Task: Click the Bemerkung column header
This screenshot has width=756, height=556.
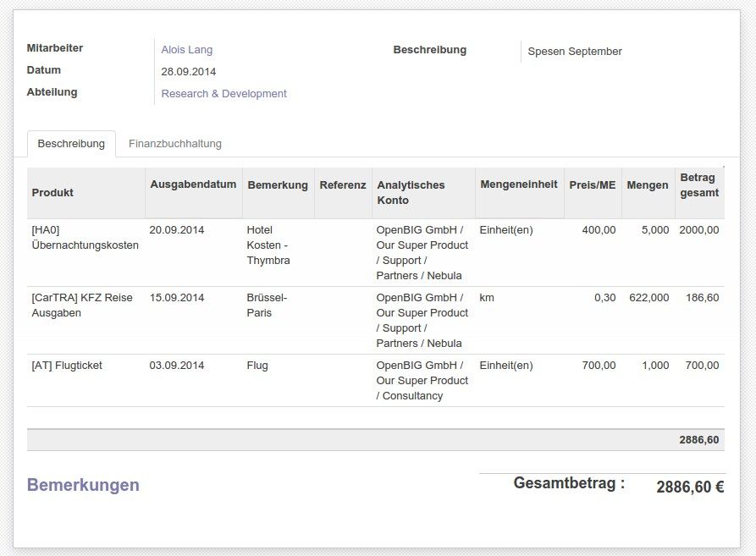Action: [x=277, y=185]
